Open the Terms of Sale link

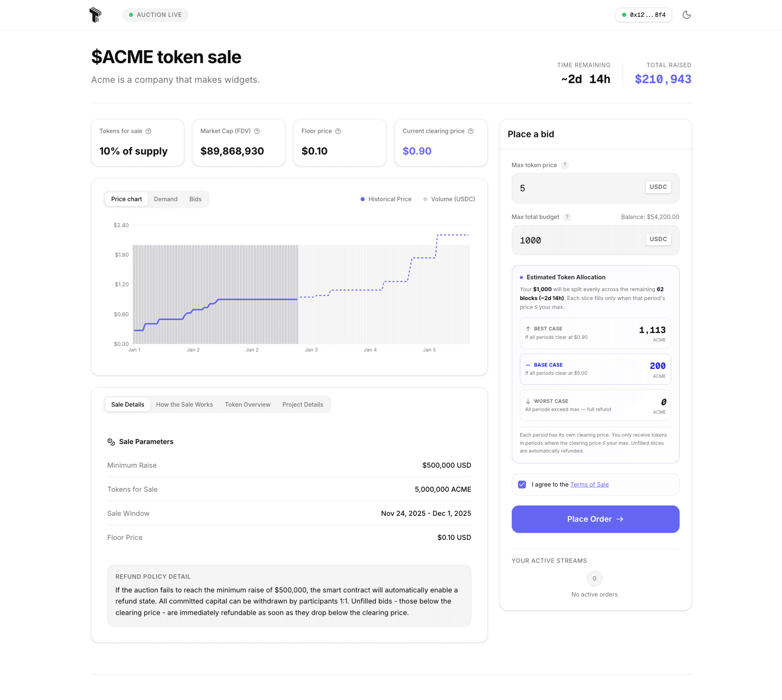(589, 484)
